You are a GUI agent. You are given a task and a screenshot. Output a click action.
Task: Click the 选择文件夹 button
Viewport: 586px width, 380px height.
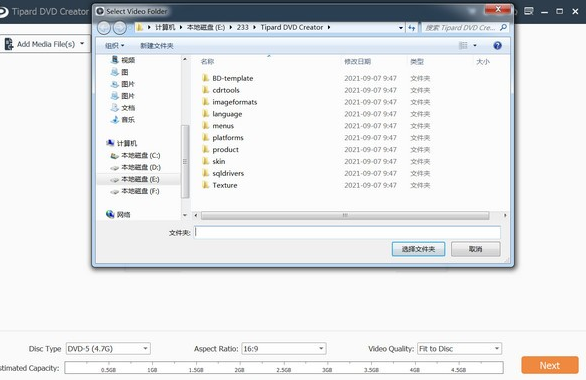pyautogui.click(x=418, y=249)
